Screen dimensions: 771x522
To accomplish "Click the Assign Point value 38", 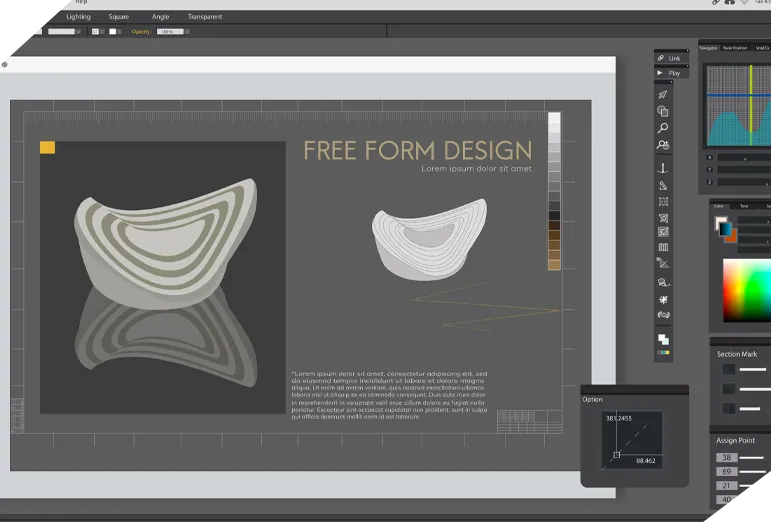I will (x=726, y=458).
